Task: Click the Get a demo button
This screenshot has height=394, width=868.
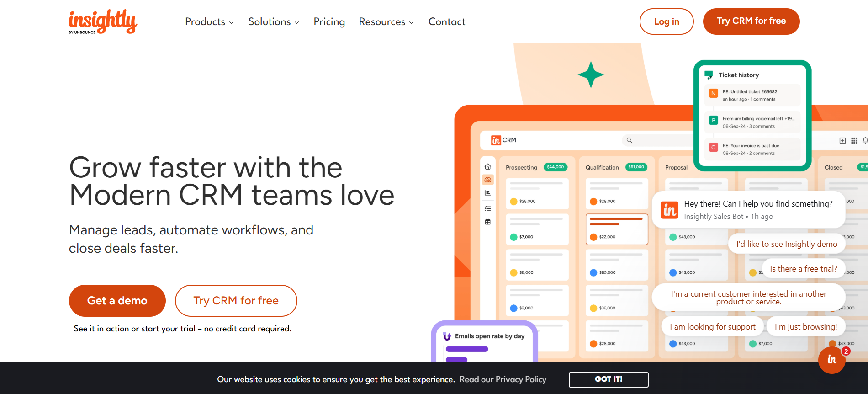Action: [117, 301]
